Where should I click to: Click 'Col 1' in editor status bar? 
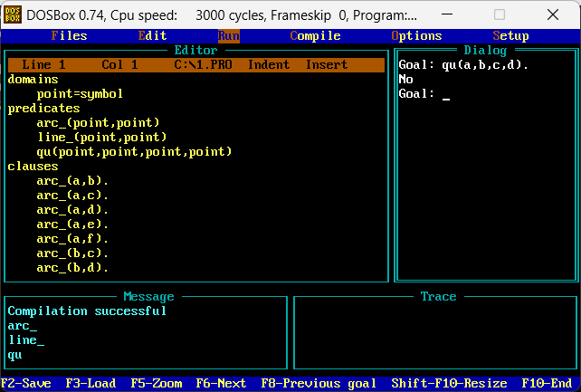click(x=119, y=65)
